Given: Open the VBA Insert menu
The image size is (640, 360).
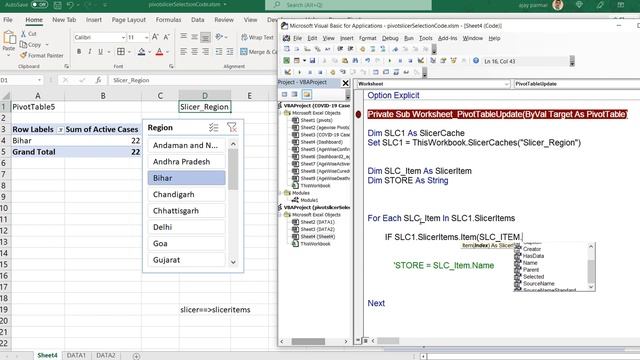Looking at the screenshot, I should click(347, 38).
